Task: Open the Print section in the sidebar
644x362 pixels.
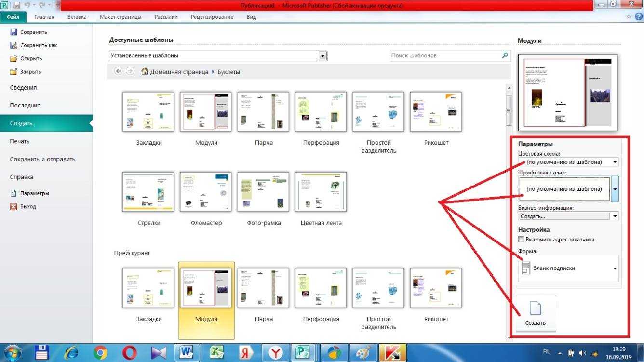Action: pyautogui.click(x=20, y=141)
